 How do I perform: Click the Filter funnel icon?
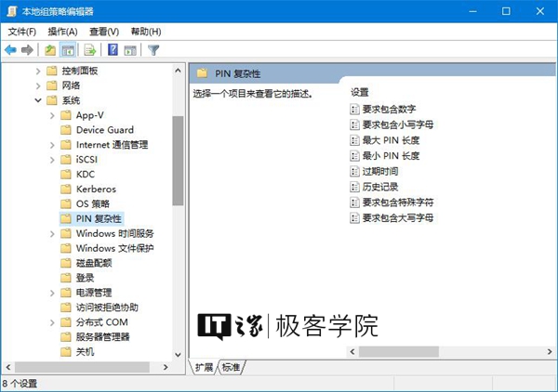click(153, 50)
